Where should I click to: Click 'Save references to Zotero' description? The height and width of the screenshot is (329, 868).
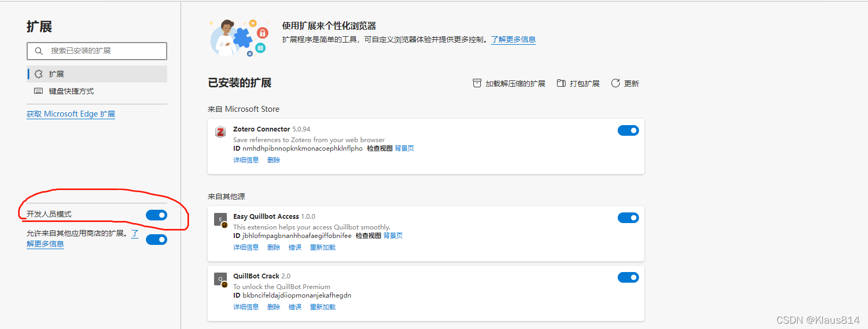[x=309, y=140]
